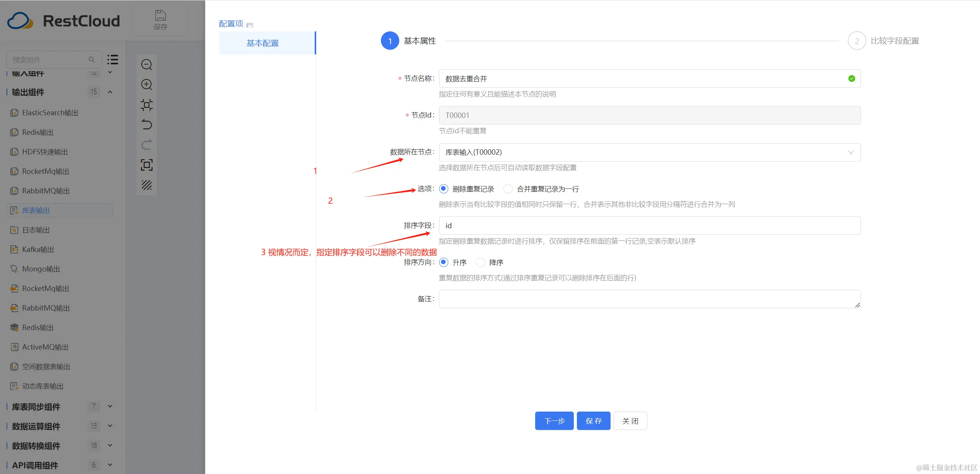Click the undo arrow icon
980x474 pixels.
click(147, 124)
